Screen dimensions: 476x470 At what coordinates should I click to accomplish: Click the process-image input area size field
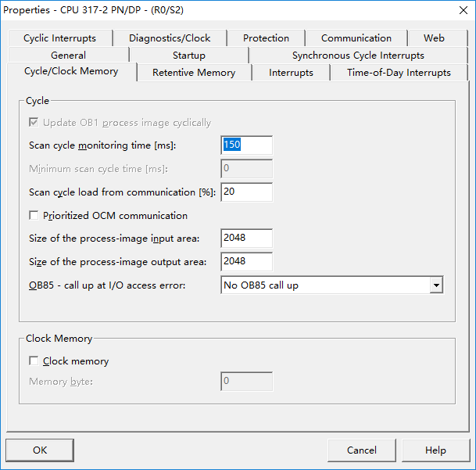click(x=247, y=239)
